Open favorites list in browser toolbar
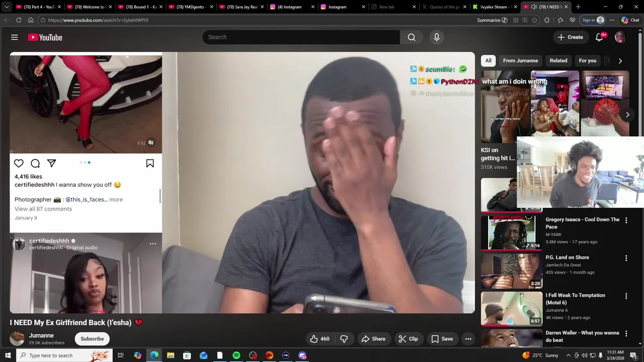The height and width of the screenshot is (362, 644). 560,20
